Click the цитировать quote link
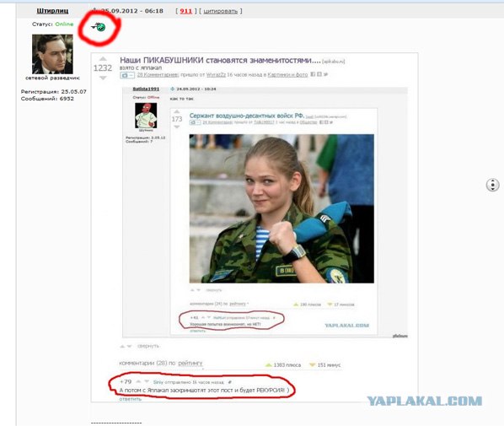This screenshot has height=426, width=504. [221, 11]
